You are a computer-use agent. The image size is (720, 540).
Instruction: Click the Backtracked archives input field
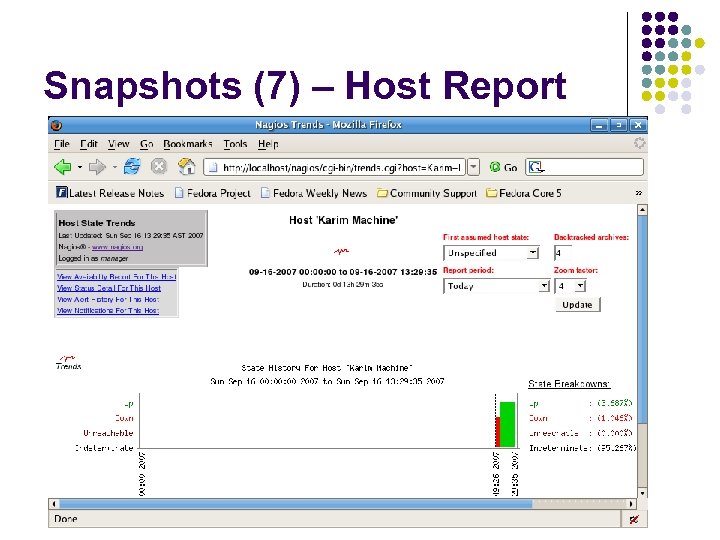[562, 253]
